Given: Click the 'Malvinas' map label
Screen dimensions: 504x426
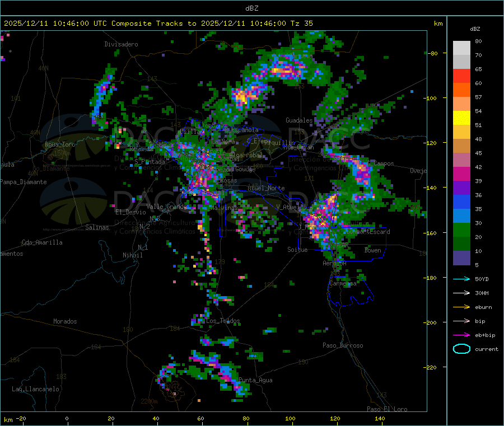Looking at the screenshot, I should pyautogui.click(x=224, y=208).
